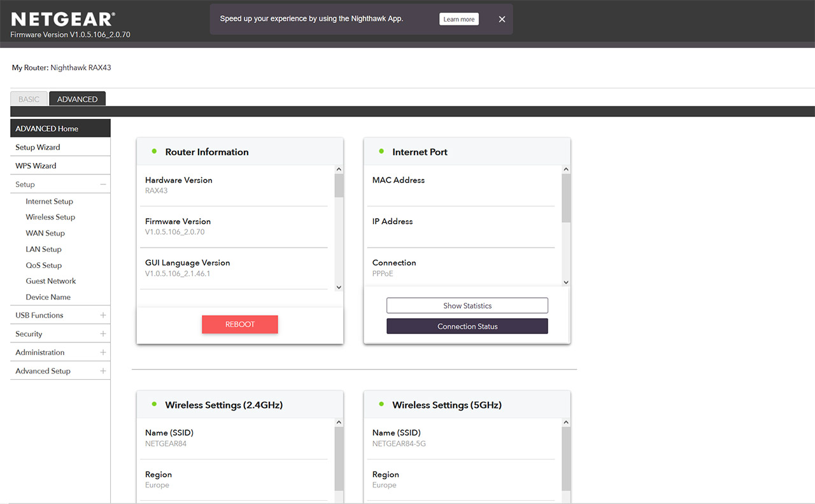
Task: Click IP Address label
Action: tap(392, 221)
